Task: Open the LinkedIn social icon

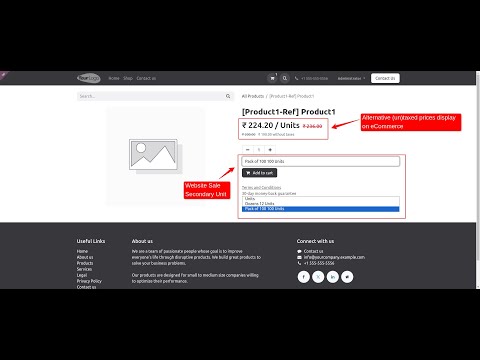Action: click(x=333, y=277)
